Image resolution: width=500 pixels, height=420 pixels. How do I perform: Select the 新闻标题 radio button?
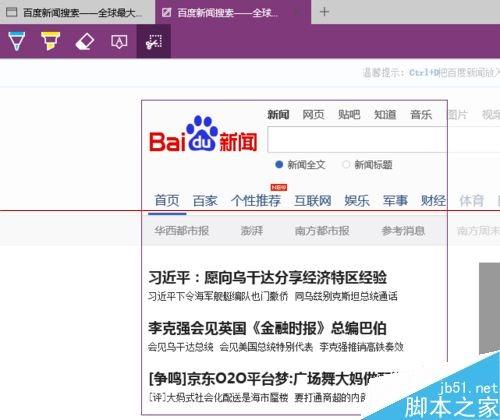point(346,165)
